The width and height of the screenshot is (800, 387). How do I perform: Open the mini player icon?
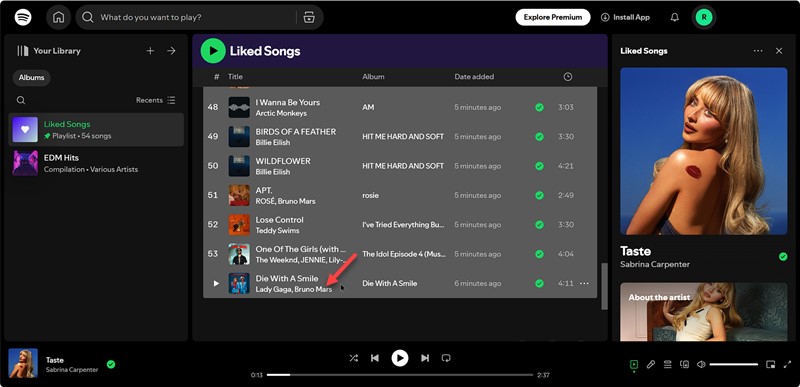[770, 365]
